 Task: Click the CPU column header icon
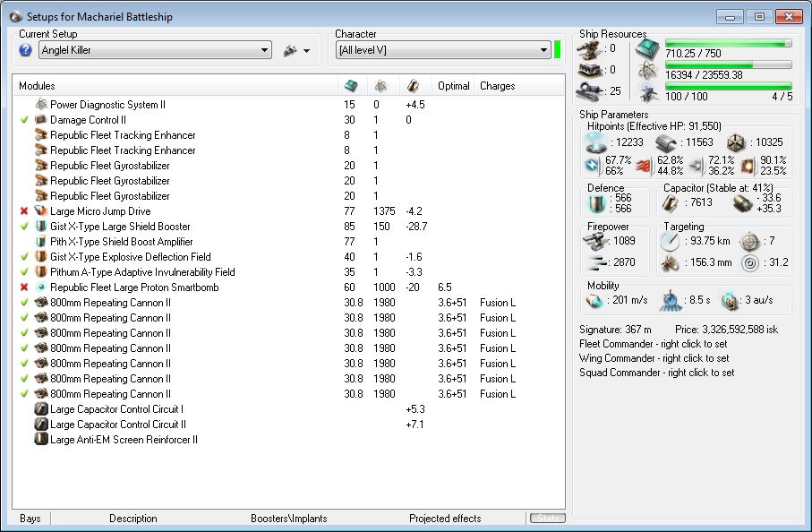[350, 86]
